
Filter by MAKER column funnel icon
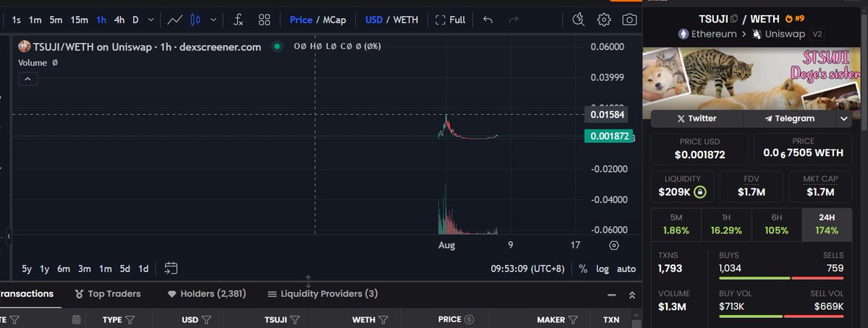point(573,319)
